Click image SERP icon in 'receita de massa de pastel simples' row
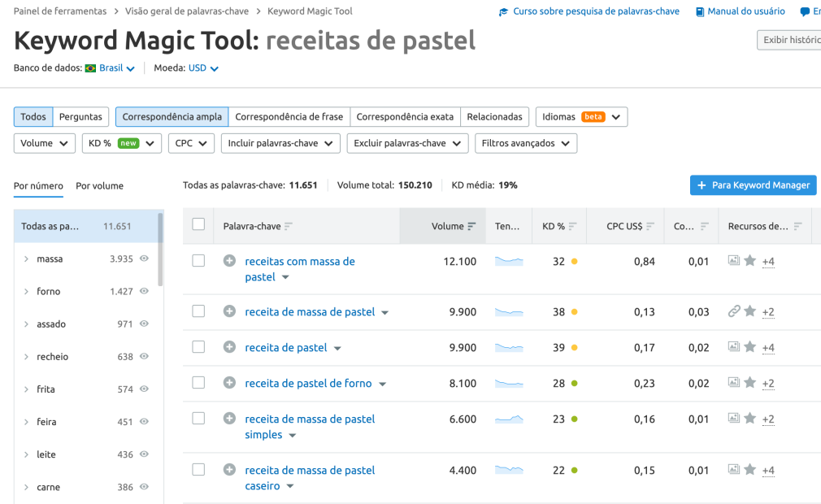The image size is (821, 504). coord(734,418)
